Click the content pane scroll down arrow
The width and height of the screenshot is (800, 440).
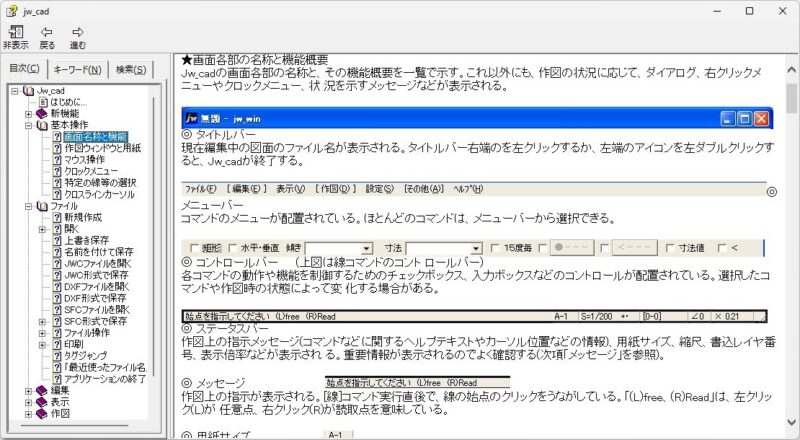(x=792, y=422)
